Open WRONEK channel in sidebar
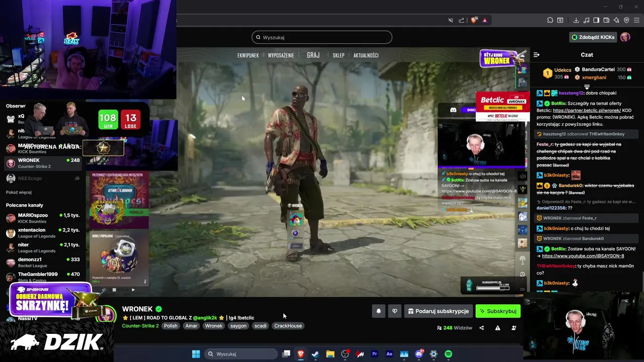 point(43,163)
